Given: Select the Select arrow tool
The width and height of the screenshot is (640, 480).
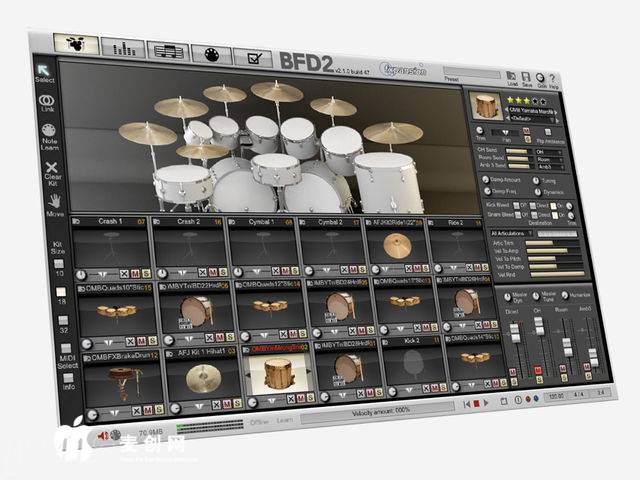Looking at the screenshot, I should point(45,68).
